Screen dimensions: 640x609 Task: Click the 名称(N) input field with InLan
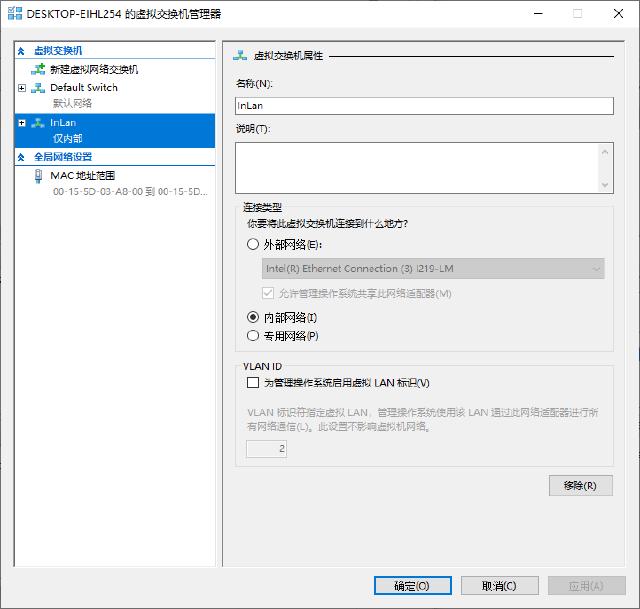click(x=424, y=106)
